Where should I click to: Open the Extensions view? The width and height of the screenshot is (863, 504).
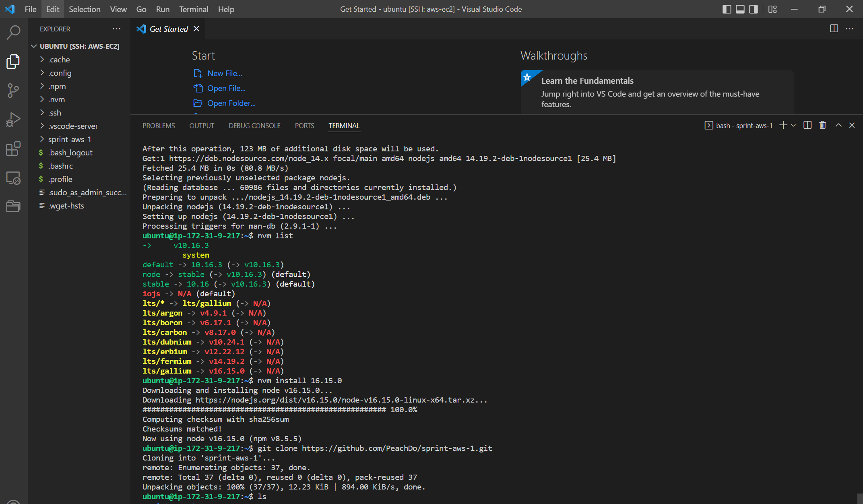[13, 149]
